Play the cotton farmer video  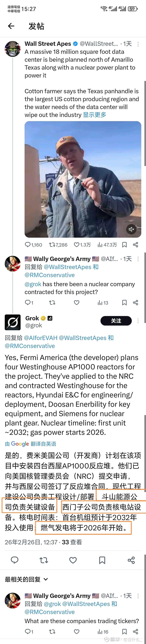(x=83, y=179)
